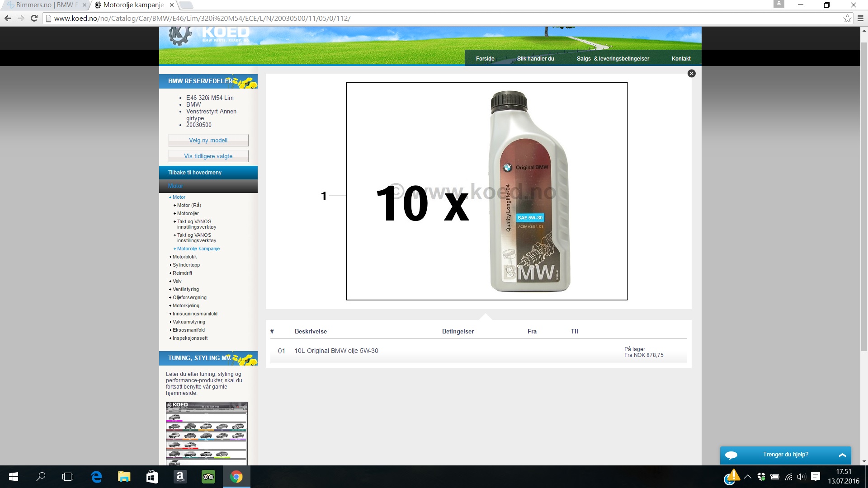The width and height of the screenshot is (868, 488).
Task: Click the BMW oil bottle image
Action: click(x=529, y=192)
